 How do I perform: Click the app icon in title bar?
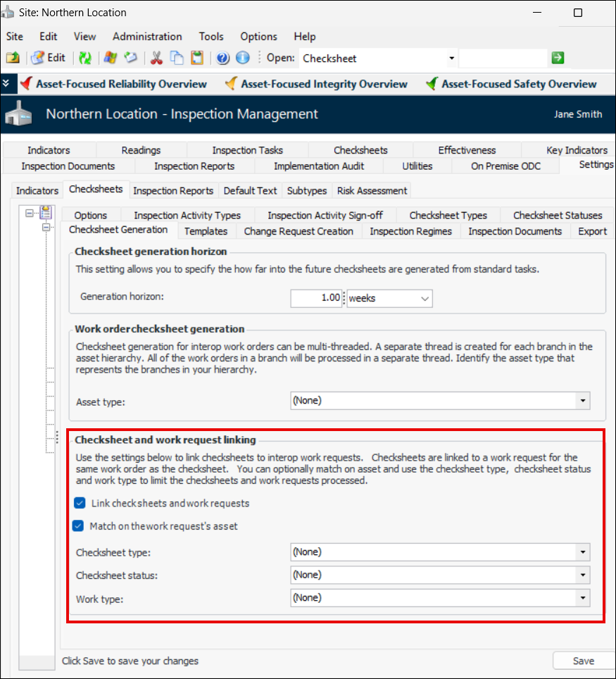7,12
